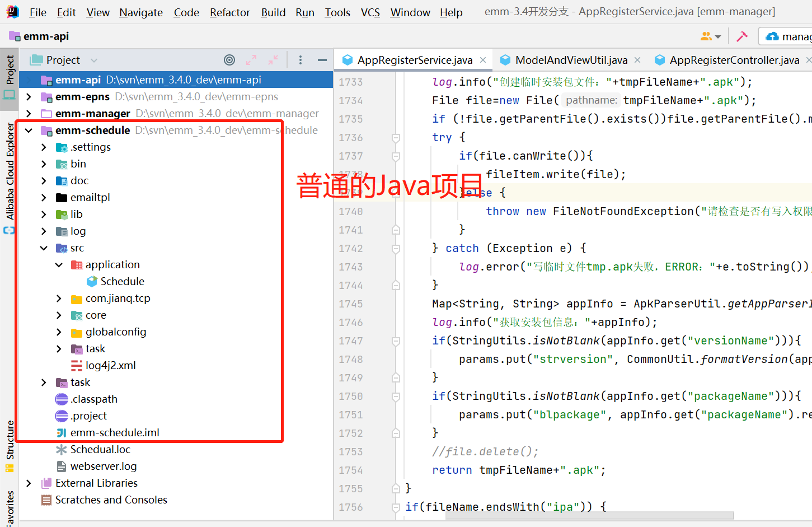Expand the bin folder

tap(44, 164)
